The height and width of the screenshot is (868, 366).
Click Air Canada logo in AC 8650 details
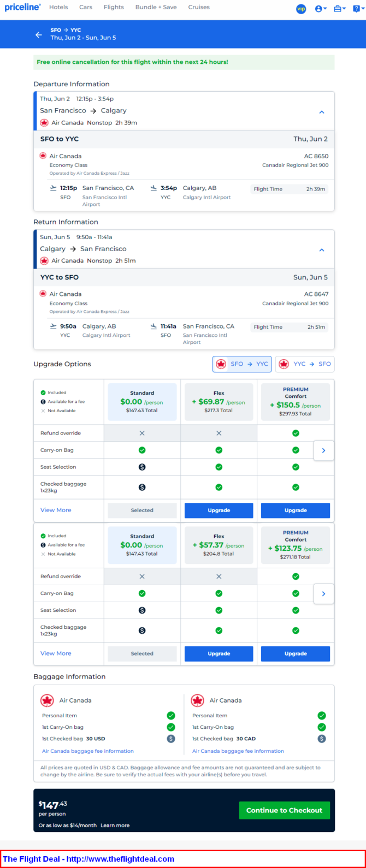click(43, 156)
